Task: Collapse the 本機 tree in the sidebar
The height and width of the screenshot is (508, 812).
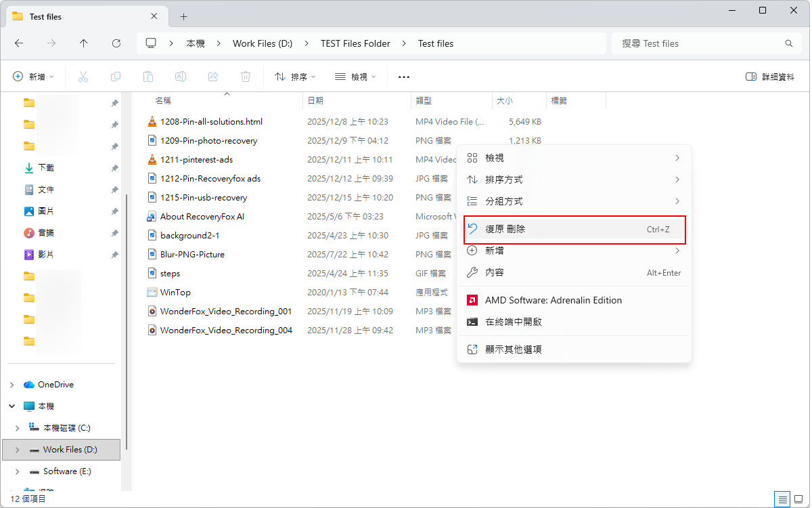Action: point(12,406)
